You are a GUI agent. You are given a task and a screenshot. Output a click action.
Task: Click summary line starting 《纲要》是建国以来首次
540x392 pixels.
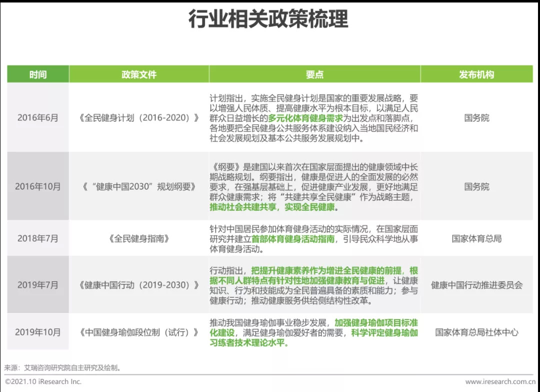pos(313,167)
